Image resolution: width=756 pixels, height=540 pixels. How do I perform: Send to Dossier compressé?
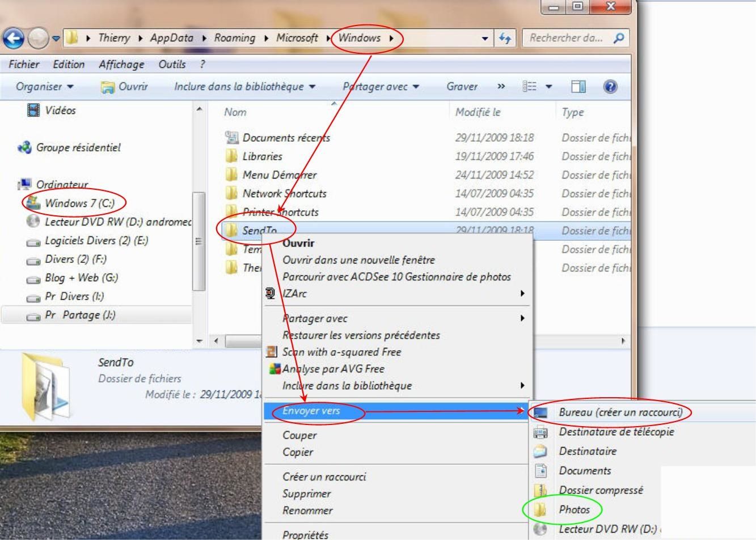point(601,490)
